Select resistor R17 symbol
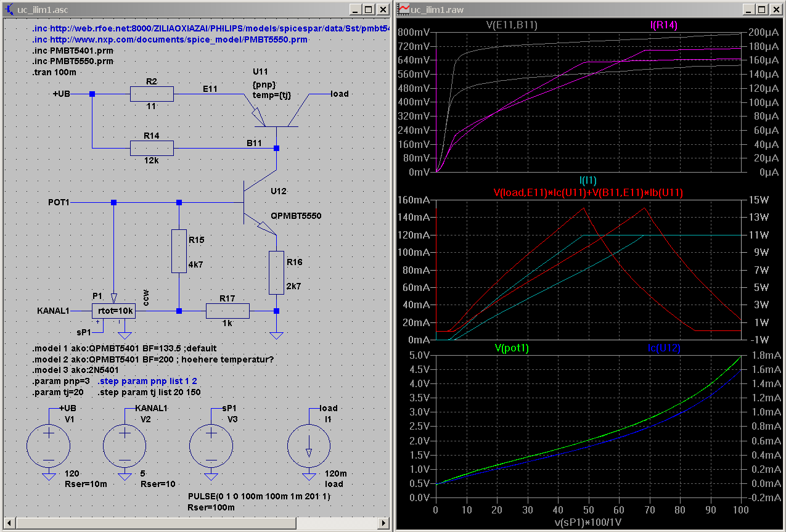This screenshot has height=532, width=786. 227,311
